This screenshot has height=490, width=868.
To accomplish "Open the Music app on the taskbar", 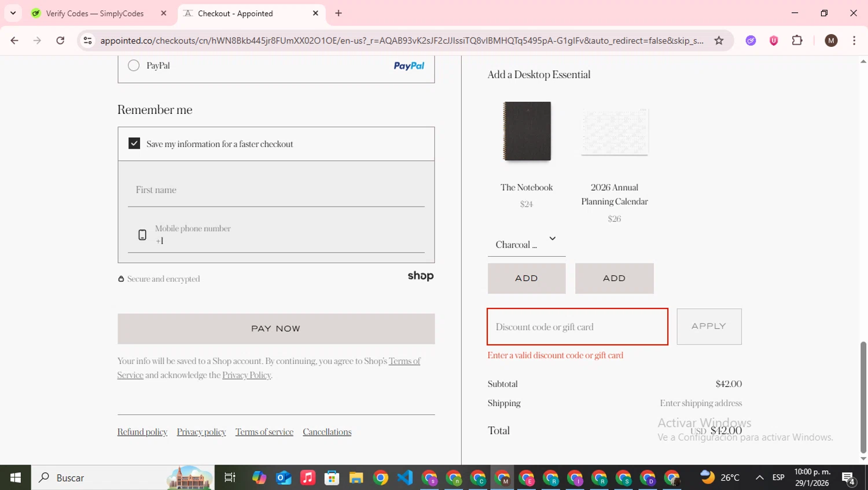I will point(308,477).
